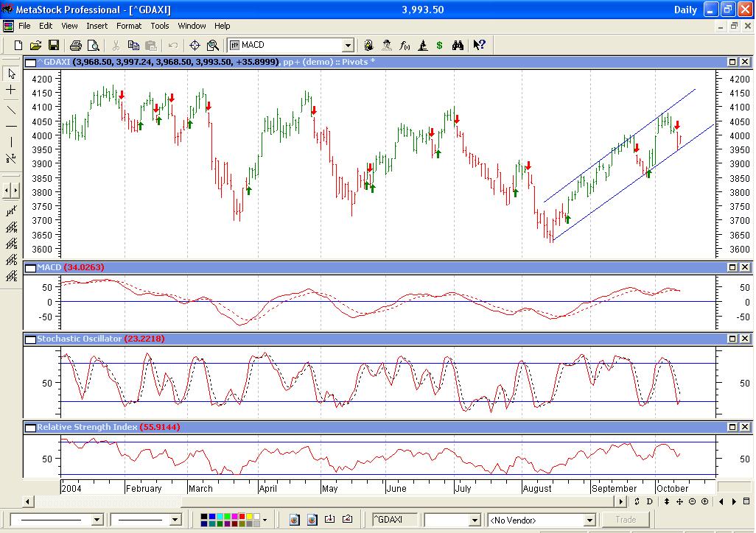Open the Indicator Builder f(x) icon
The width and height of the screenshot is (756, 533).
click(x=405, y=46)
